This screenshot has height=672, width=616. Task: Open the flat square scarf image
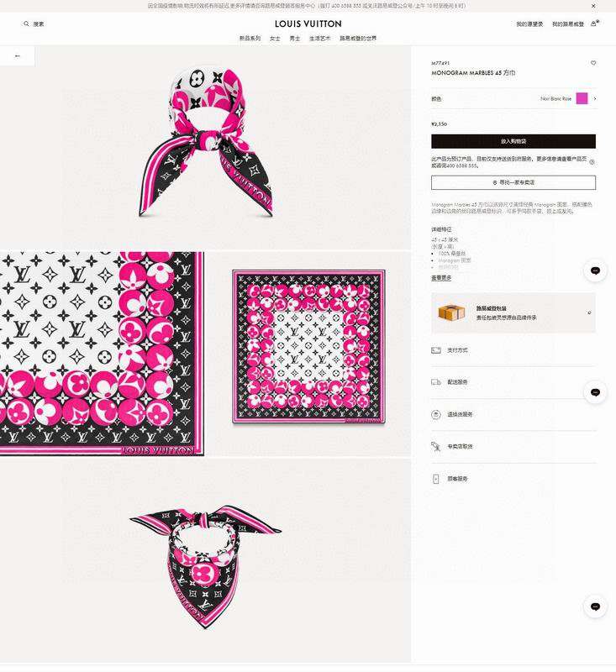308,354
